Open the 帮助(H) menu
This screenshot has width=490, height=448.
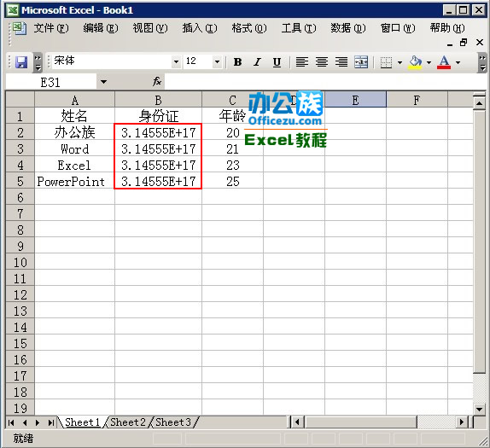[447, 28]
